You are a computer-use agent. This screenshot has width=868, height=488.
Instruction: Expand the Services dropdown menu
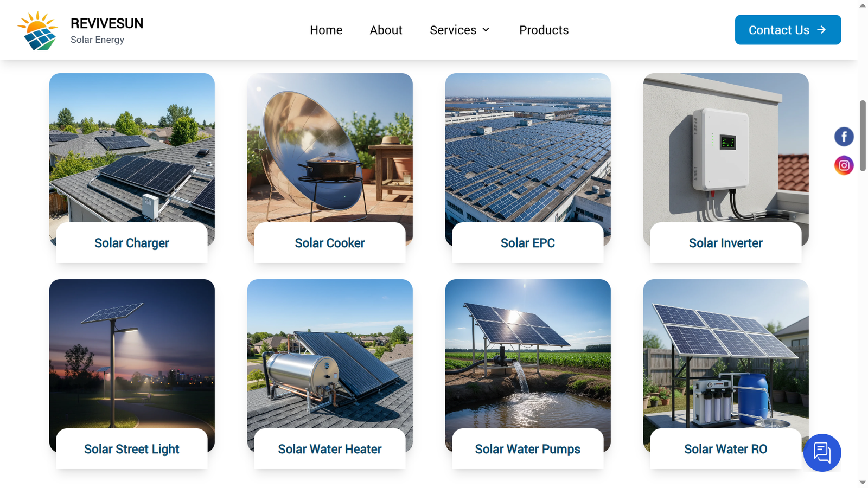coord(459,30)
